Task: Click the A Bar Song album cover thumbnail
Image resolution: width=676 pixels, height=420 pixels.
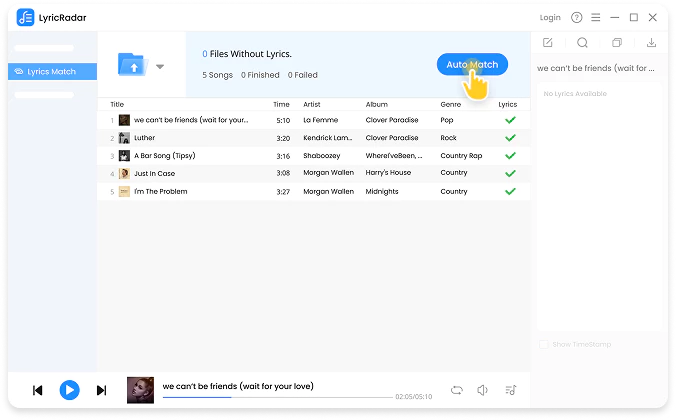Action: [x=124, y=156]
